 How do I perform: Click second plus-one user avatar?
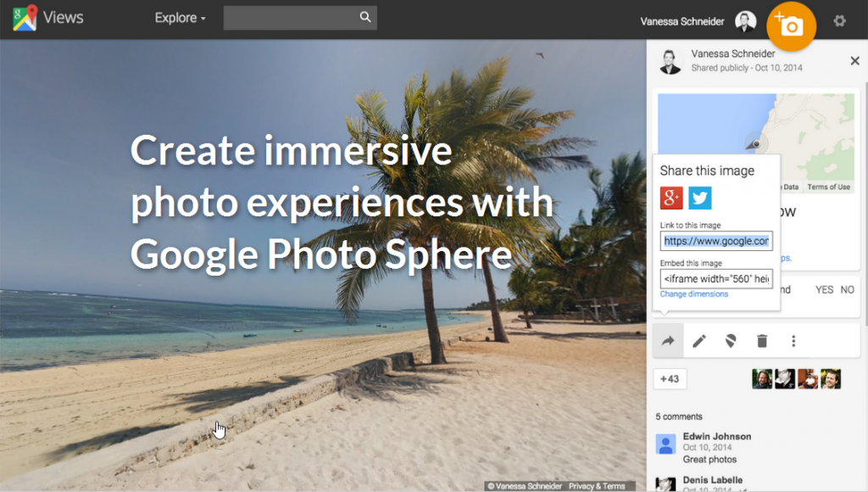click(785, 379)
